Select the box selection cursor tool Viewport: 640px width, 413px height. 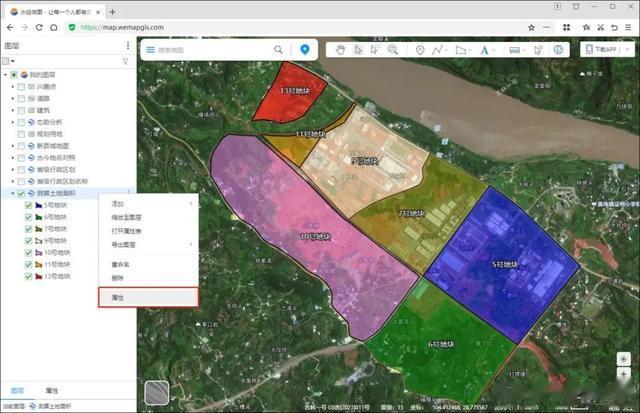[375, 50]
